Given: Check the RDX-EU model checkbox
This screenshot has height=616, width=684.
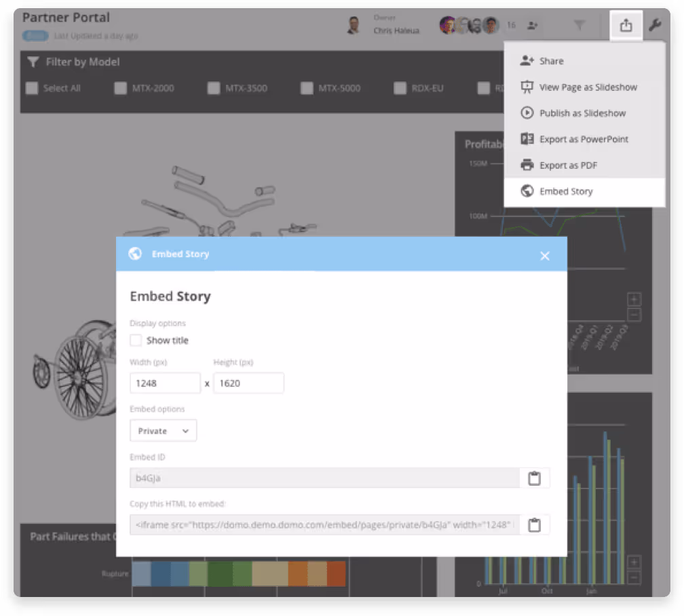Looking at the screenshot, I should pyautogui.click(x=400, y=88).
